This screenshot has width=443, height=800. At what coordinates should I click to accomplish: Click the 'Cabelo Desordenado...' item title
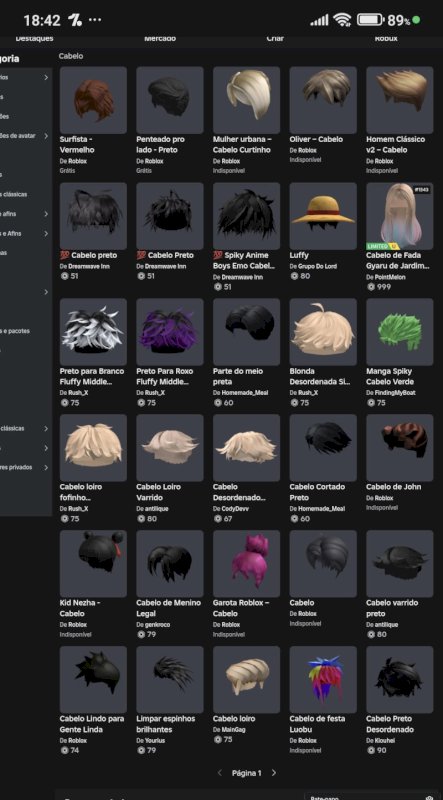tap(239, 492)
